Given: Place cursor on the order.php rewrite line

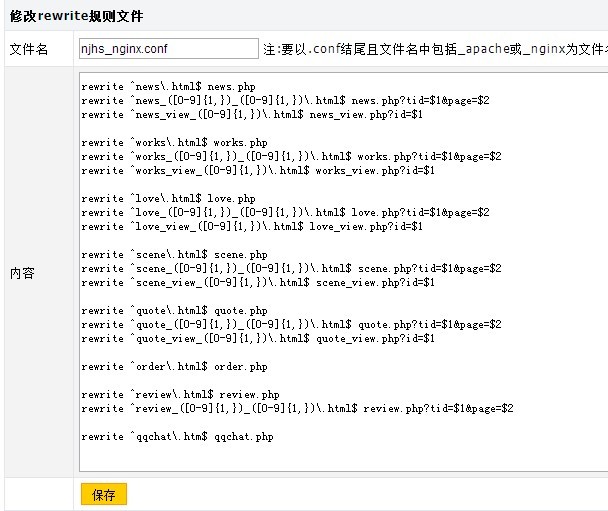Looking at the screenshot, I should tap(174, 367).
